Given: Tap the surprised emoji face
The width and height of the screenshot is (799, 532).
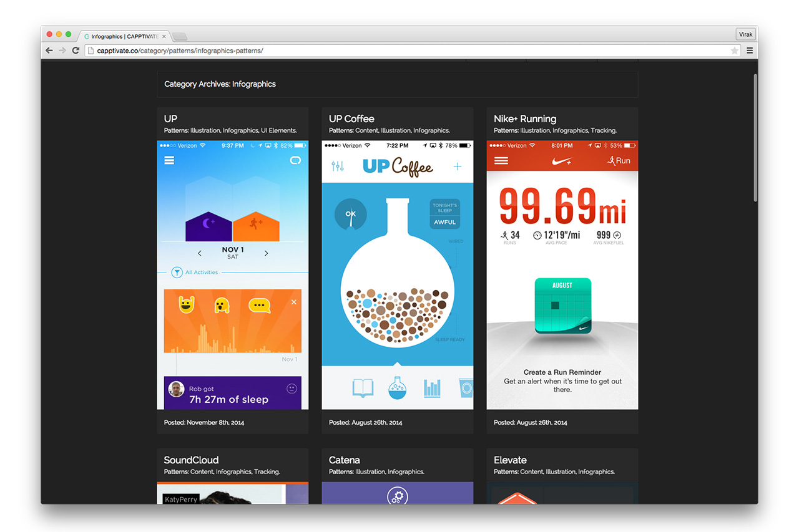Looking at the screenshot, I should click(x=222, y=305).
